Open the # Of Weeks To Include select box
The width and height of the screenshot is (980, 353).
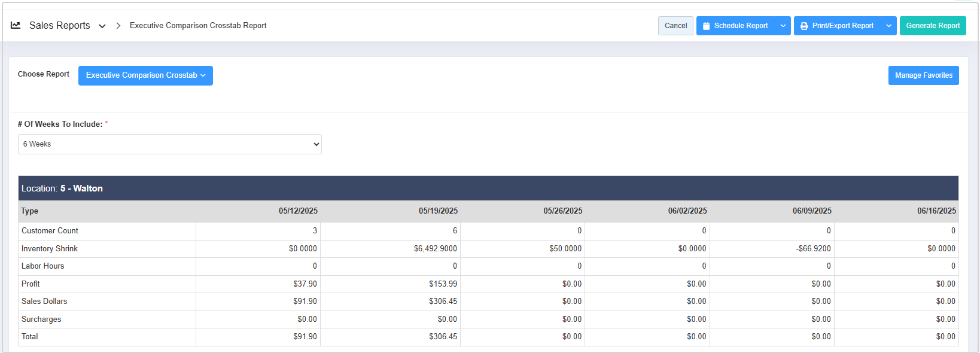pos(170,144)
